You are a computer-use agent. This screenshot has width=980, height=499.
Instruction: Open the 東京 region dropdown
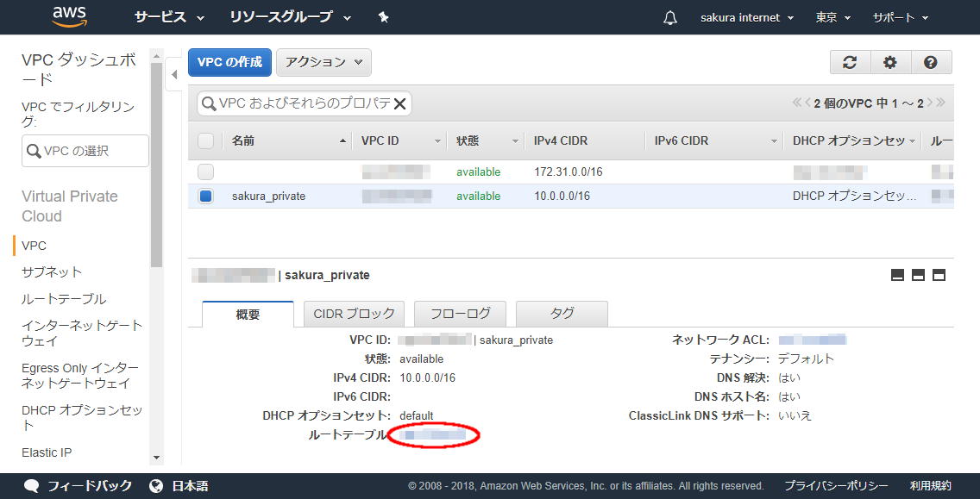point(833,17)
